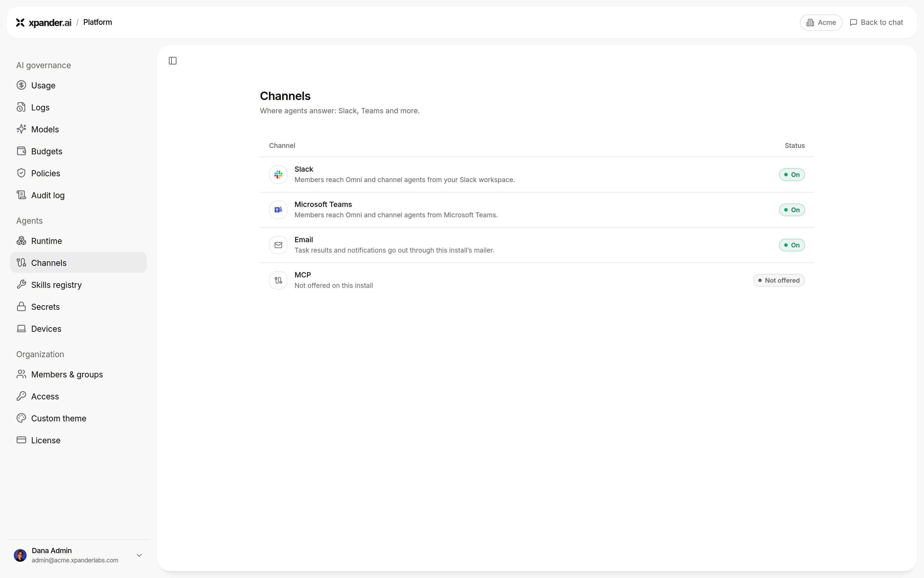Viewport: 924px width, 578px height.
Task: Click the Budgets wallet icon
Action: click(21, 151)
